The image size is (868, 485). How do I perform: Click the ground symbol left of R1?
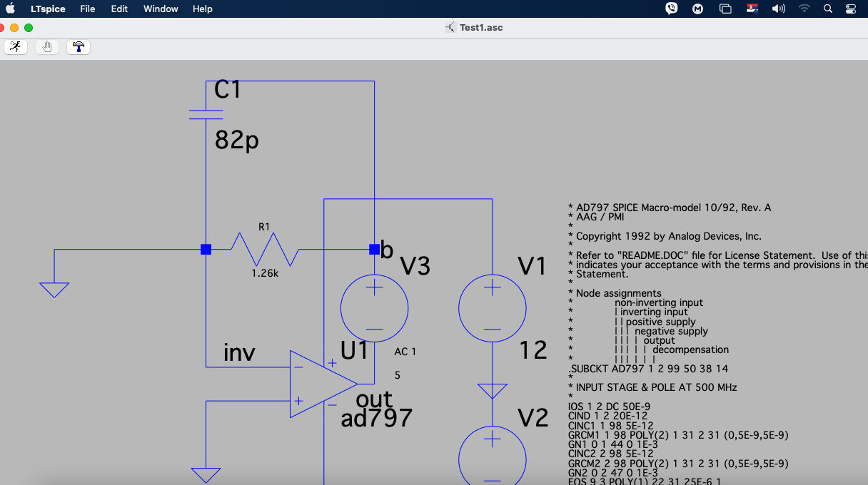pyautogui.click(x=54, y=290)
